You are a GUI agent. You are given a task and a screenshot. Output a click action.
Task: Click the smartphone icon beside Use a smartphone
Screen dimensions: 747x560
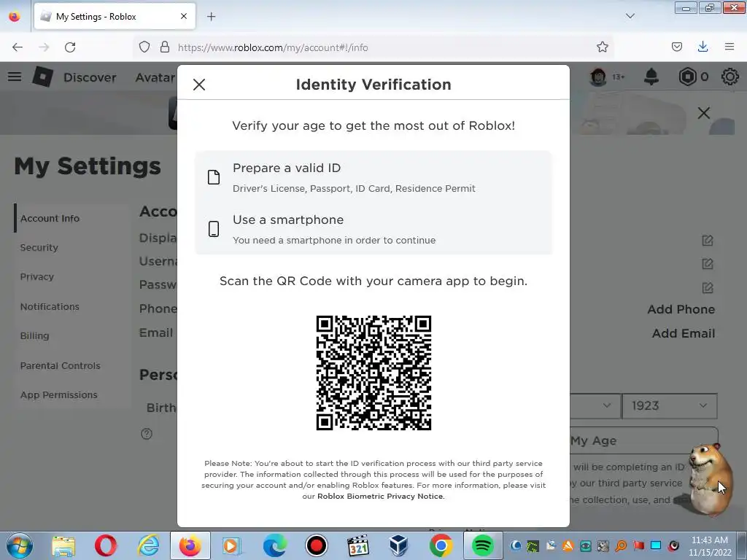coord(214,229)
